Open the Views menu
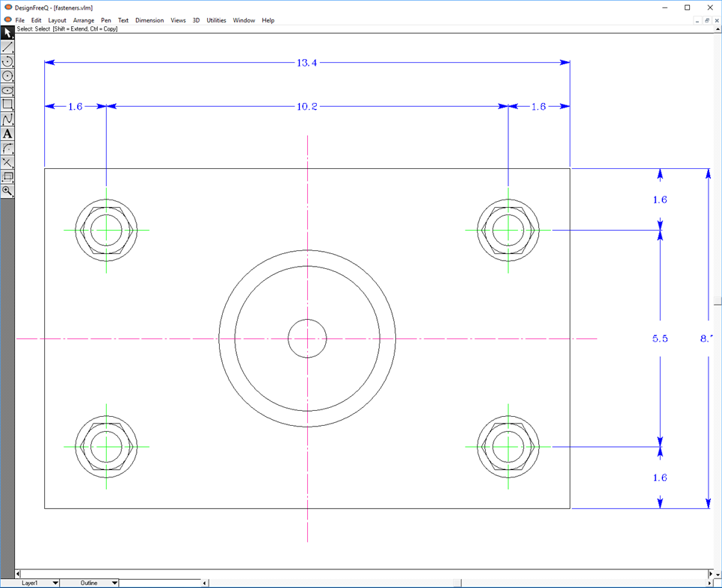 (178, 20)
